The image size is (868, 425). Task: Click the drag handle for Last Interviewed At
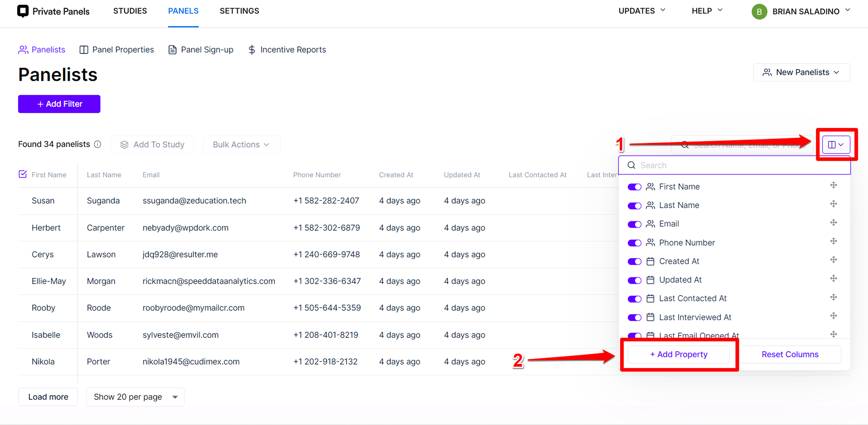(x=833, y=316)
